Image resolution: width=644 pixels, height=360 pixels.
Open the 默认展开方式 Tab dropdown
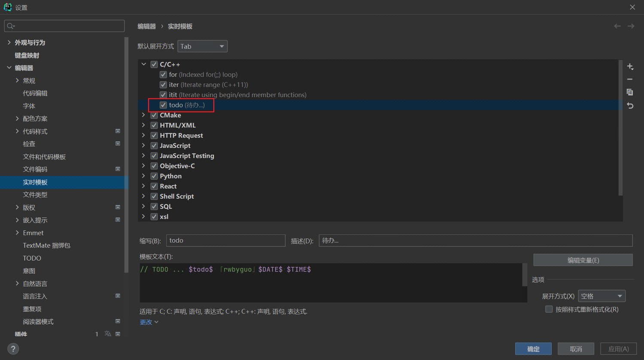click(202, 46)
